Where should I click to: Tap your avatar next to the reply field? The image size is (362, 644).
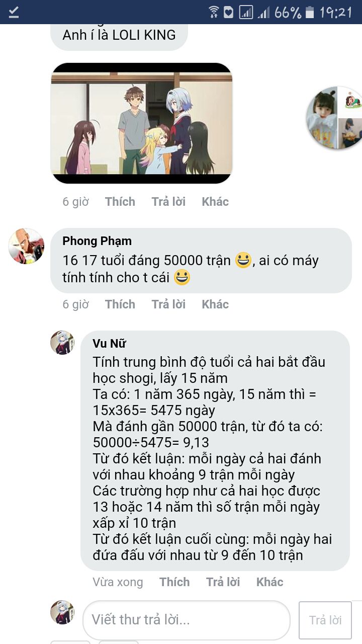pyautogui.click(x=62, y=612)
